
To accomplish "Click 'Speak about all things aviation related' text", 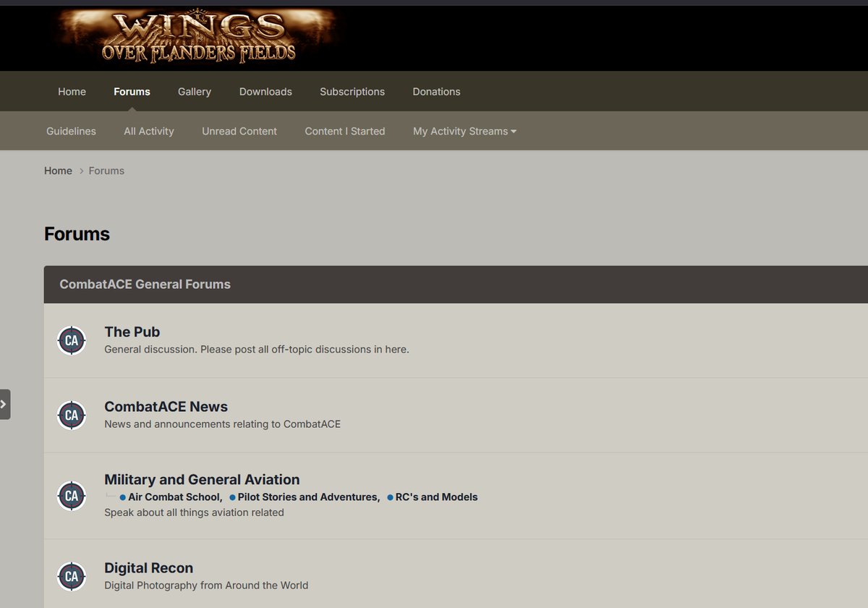I will (194, 512).
